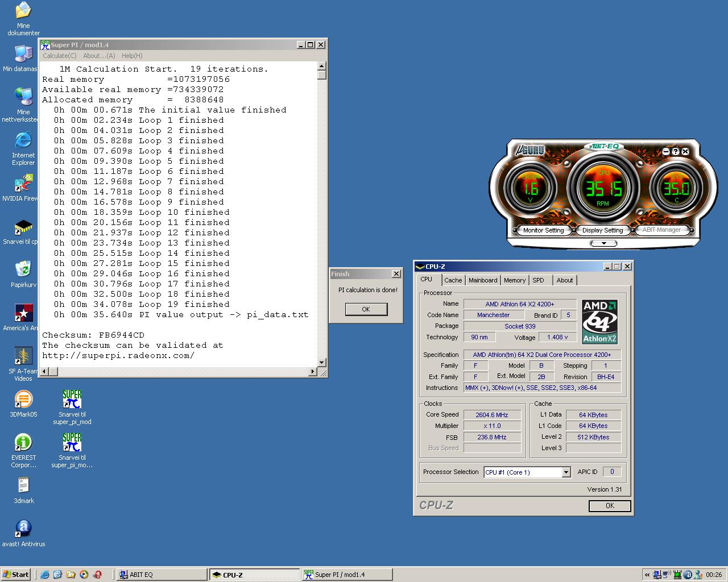Switch to the About tab in CPU-Z
The width and height of the screenshot is (728, 582).
click(x=565, y=280)
